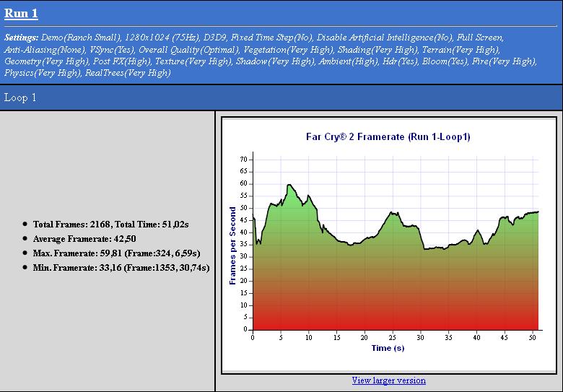
Task: Click '1280x1024 (75Hz)' resolution text
Action: (x=162, y=38)
